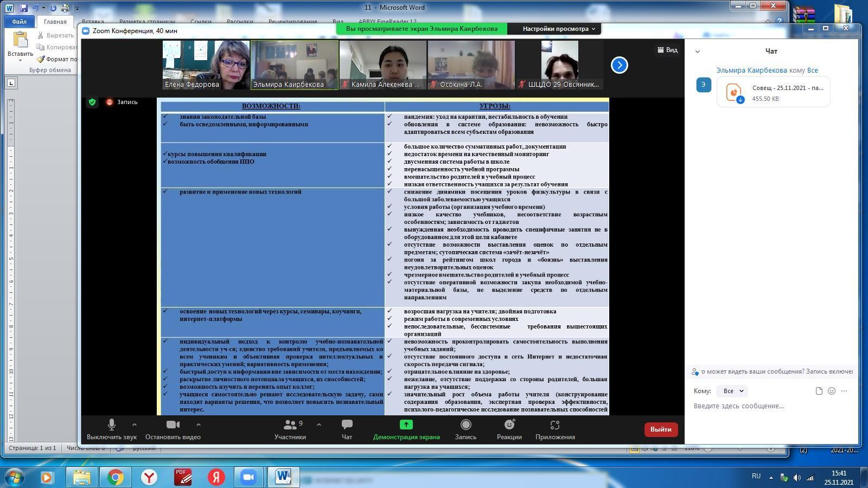Open Настройки просмотра dropdown

(559, 29)
